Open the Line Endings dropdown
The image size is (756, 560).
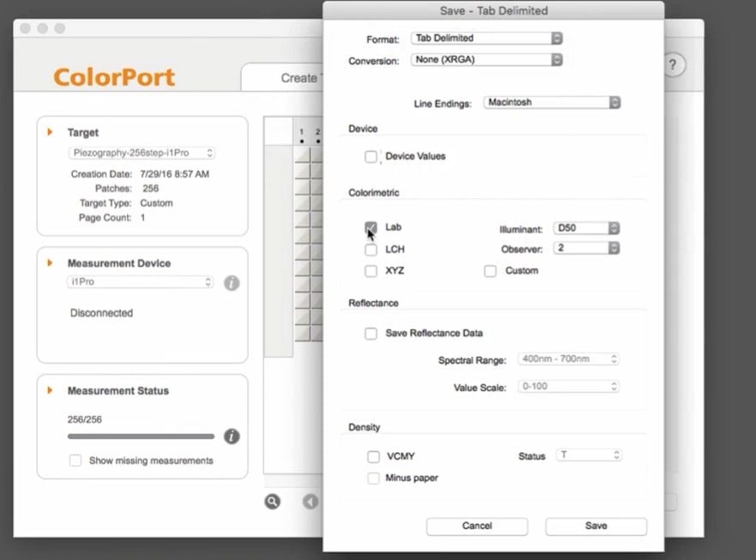(552, 102)
